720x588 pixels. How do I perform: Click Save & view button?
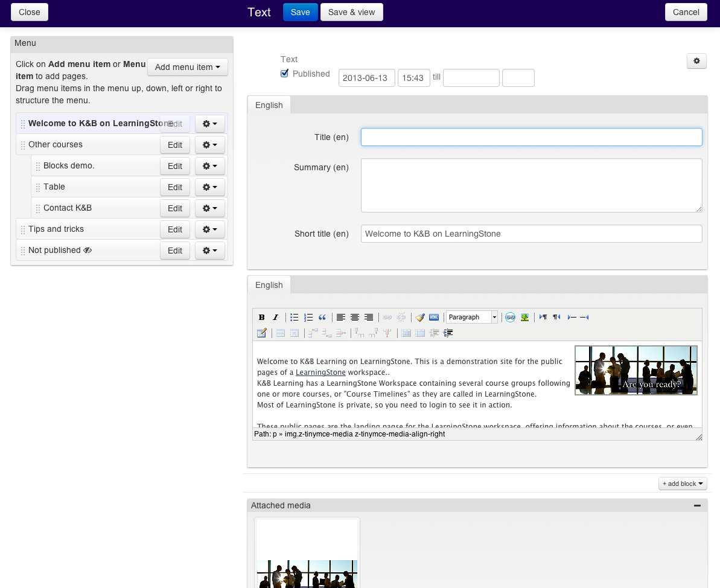click(x=352, y=13)
